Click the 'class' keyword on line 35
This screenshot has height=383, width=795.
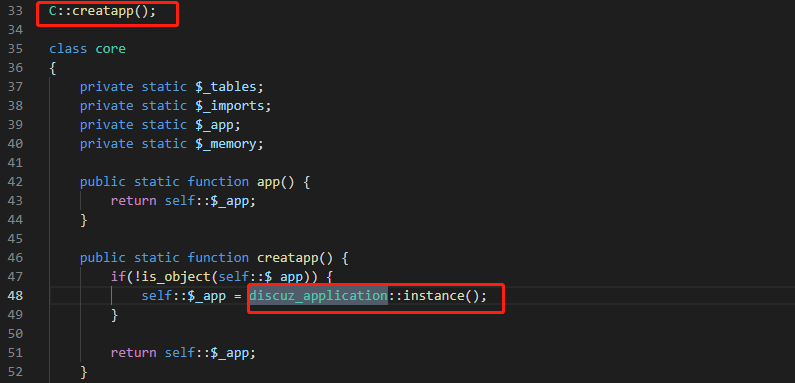pyautogui.click(x=68, y=49)
